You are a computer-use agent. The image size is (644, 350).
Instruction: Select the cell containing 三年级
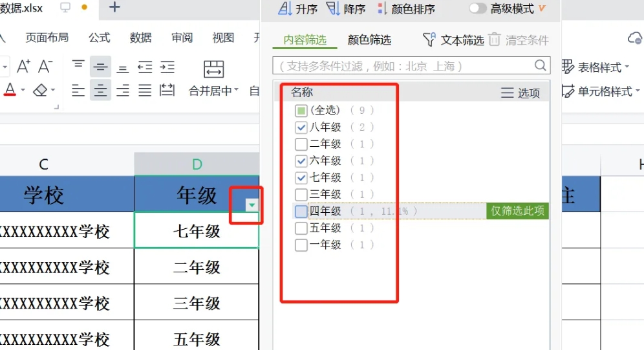coord(197,303)
